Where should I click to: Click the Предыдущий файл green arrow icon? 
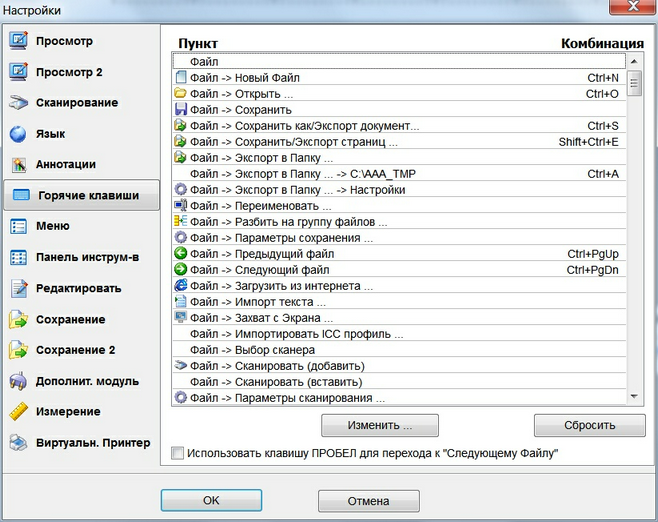pos(180,253)
